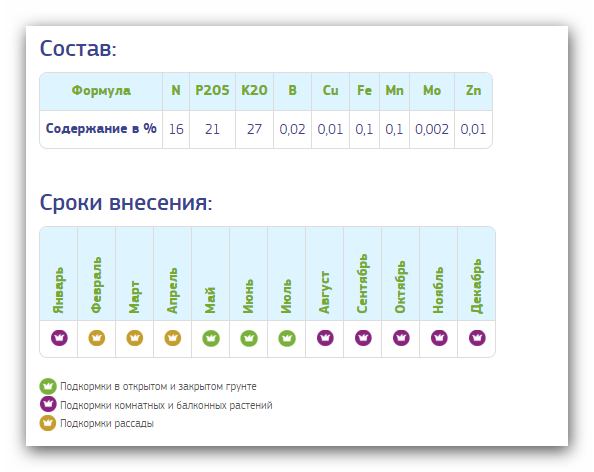This screenshot has height=472, width=594.
Task: Click the gold crown icon under Апрель
Action: [x=173, y=338]
